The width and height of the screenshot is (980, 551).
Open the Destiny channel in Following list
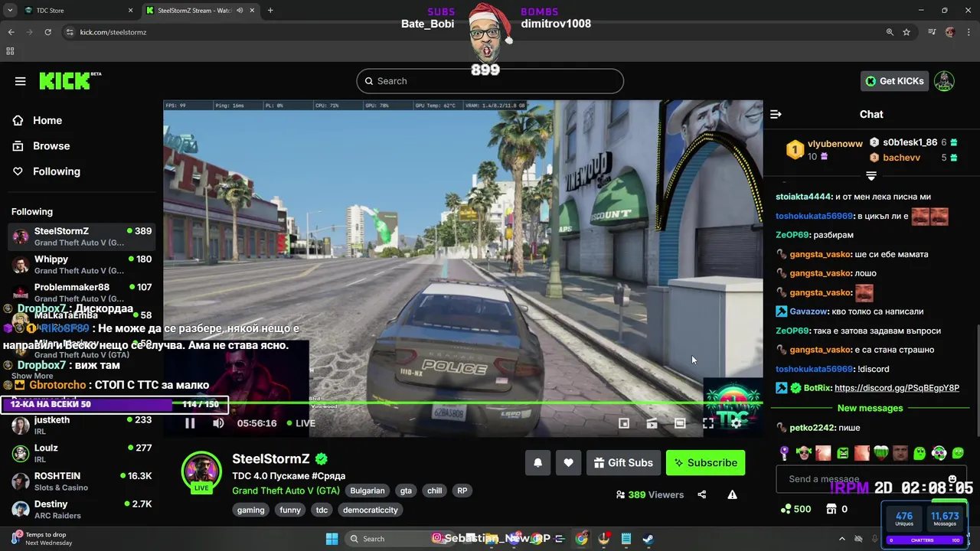(81, 510)
